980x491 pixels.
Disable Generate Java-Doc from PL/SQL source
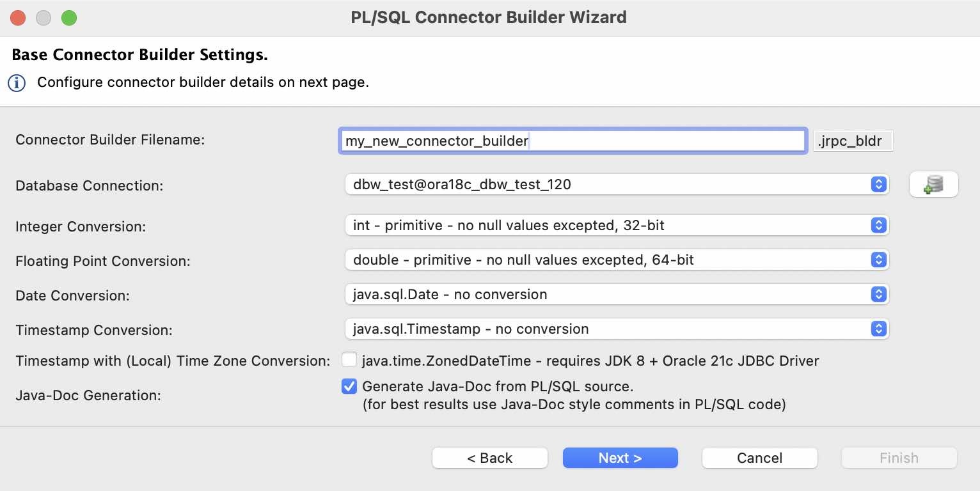point(349,386)
